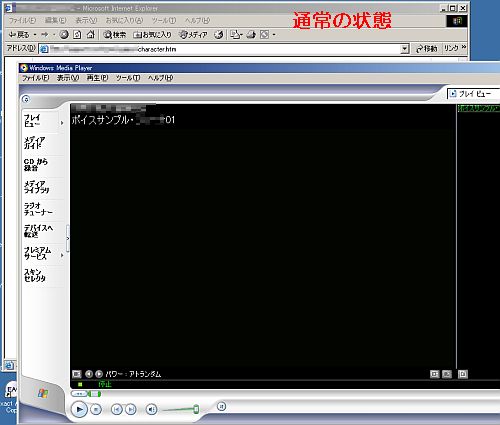Switch Media Player to skin mode
Image resolution: width=500 pixels, height=425 pixels.
221,406
